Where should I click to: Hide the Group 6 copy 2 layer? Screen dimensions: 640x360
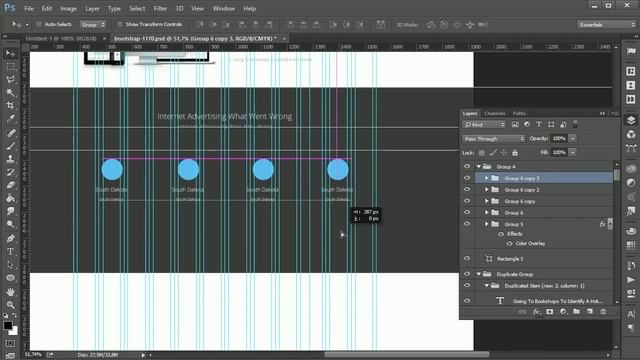click(x=467, y=189)
